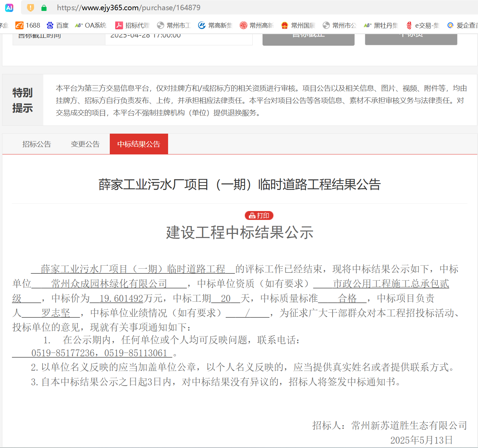Click the address bar URL ejy365.com
Screen dimensions: 478x448
click(x=129, y=8)
